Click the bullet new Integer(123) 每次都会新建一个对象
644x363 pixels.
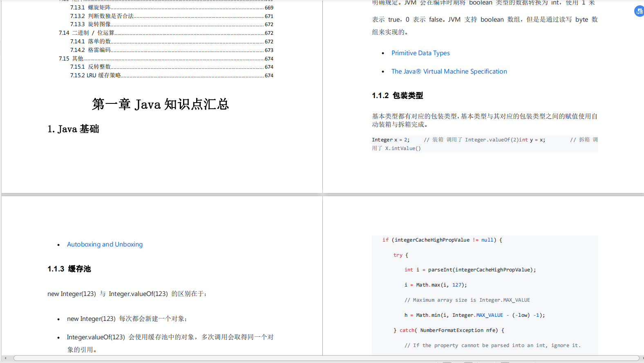(127, 319)
